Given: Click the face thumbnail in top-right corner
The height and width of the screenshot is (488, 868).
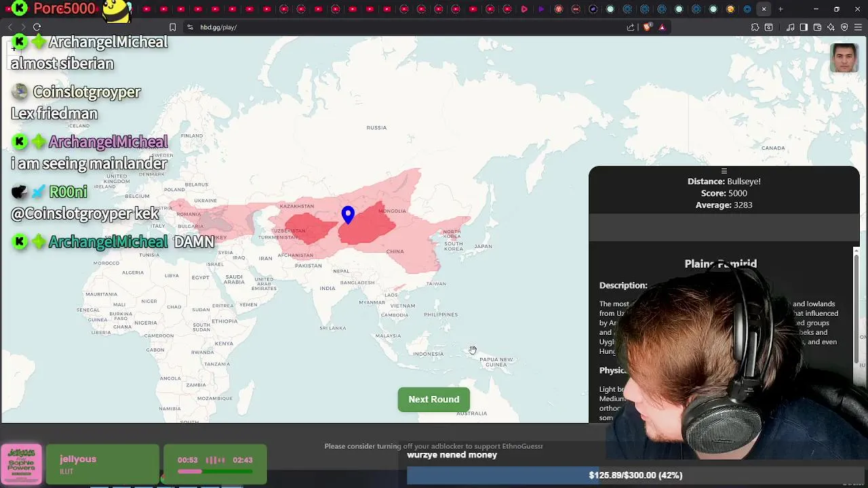Looking at the screenshot, I should tap(844, 58).
